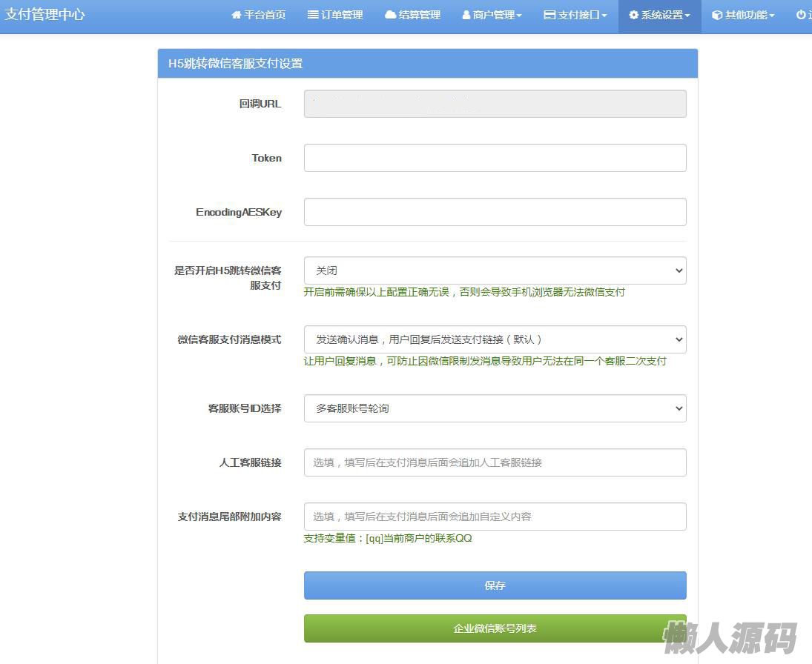Image resolution: width=812 pixels, height=664 pixels.
Task: Open the 客服账号ID选择 dropdown
Action: tap(495, 408)
